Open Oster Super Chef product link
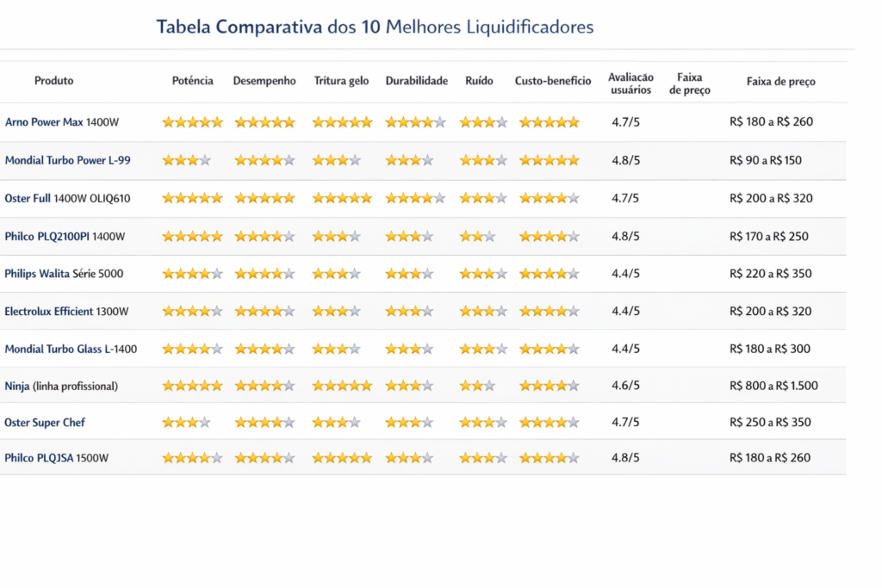 45,423
